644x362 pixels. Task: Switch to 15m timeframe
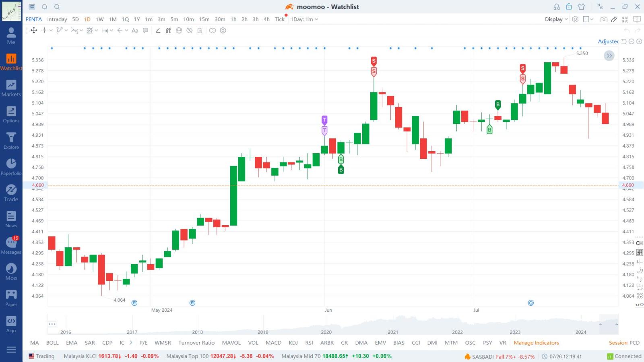[204, 19]
